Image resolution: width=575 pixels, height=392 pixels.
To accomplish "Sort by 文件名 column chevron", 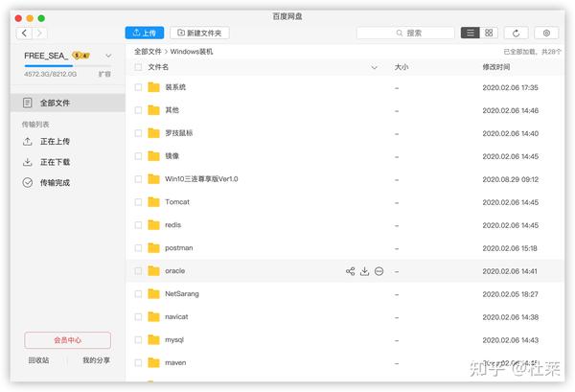I will coord(374,67).
